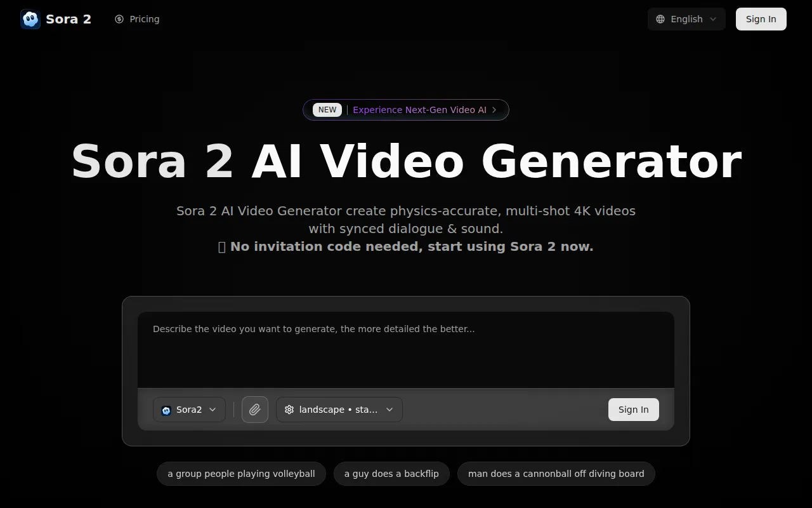Click the Pricing tag icon

tap(119, 19)
